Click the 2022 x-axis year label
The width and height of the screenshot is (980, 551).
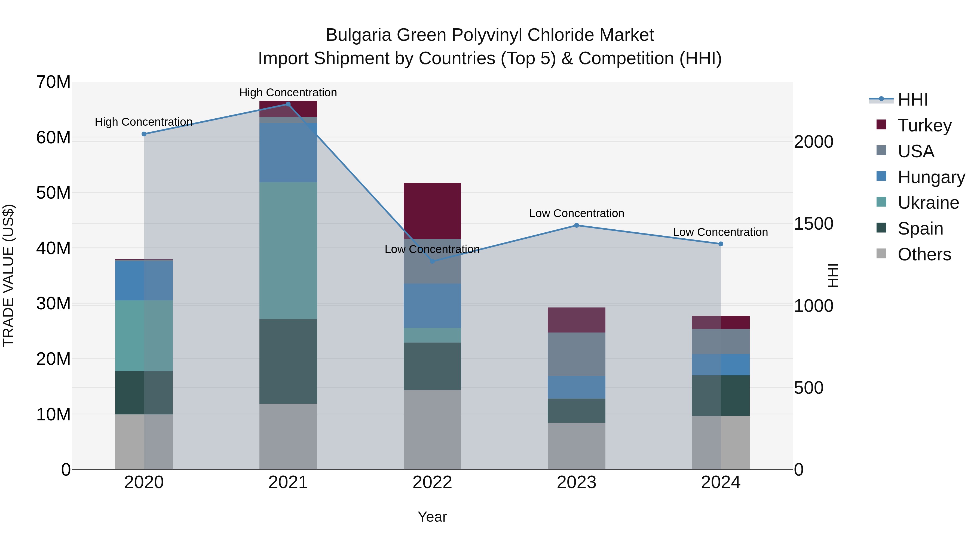point(432,482)
